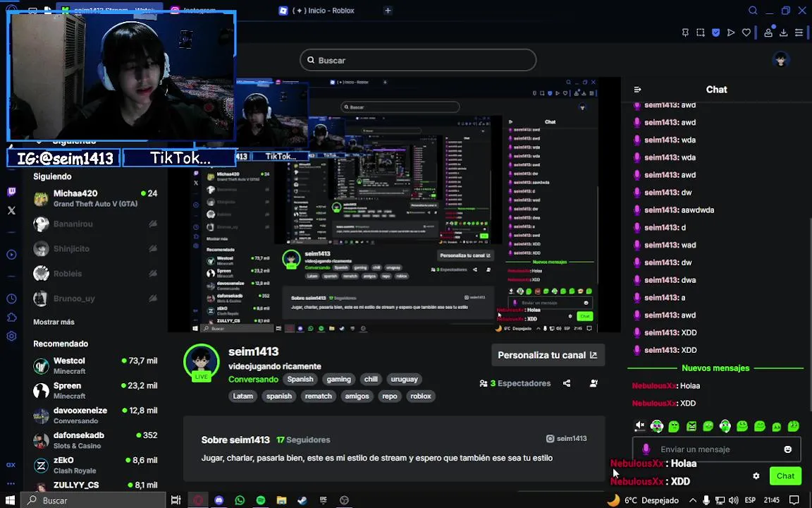Screen dimensions: 812x508
Task: Click the green Chat send button
Action: pos(785,476)
